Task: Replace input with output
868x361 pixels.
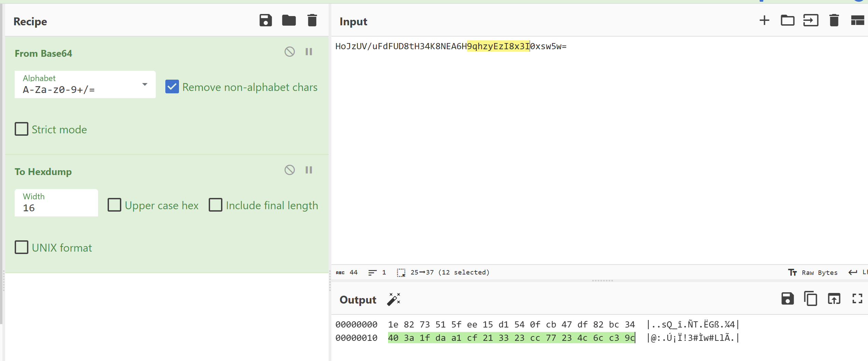Action: (834, 299)
